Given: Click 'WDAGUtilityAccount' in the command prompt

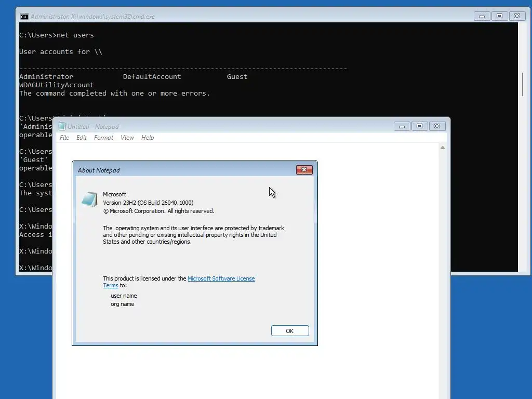Looking at the screenshot, I should coord(56,85).
